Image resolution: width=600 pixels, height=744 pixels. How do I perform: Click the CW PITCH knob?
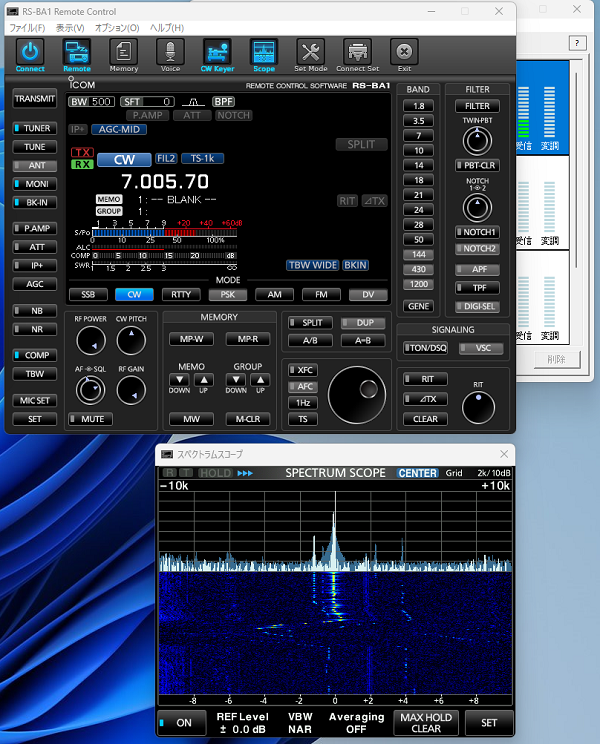pyautogui.click(x=131, y=341)
